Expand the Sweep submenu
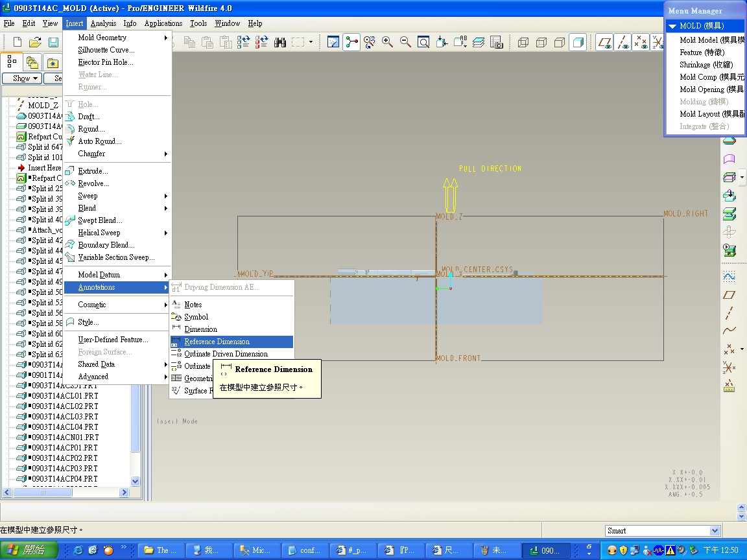This screenshot has height=560, width=747. pos(117,196)
